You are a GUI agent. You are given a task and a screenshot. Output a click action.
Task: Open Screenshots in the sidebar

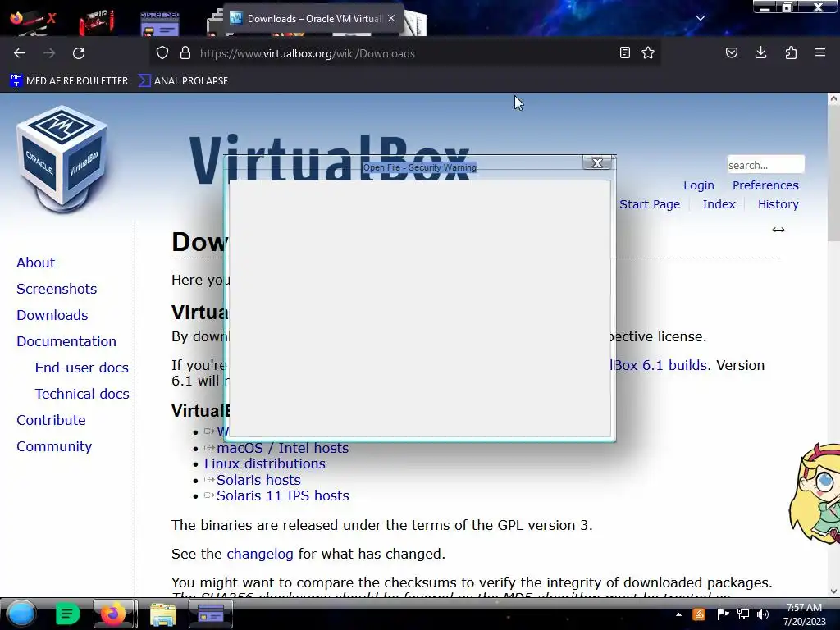(x=57, y=290)
